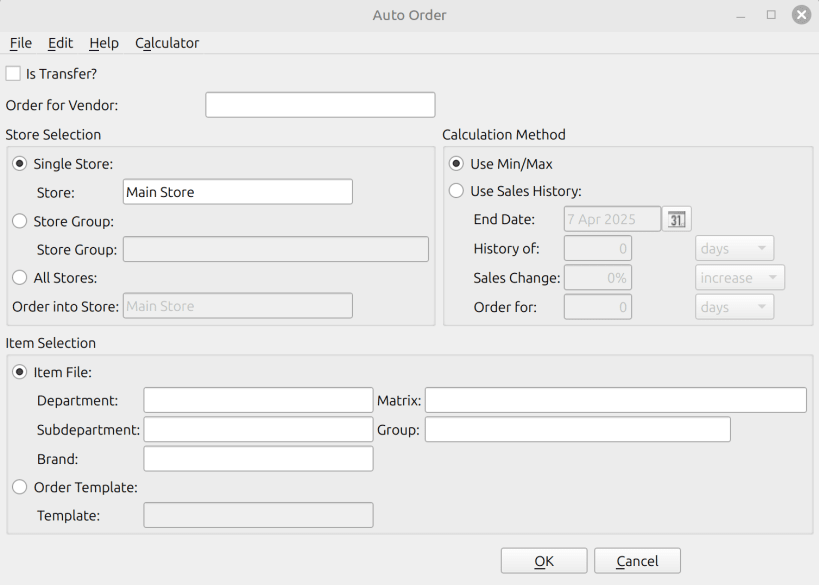Expand the Order for days dropdown
The height and width of the screenshot is (585, 819).
click(x=734, y=307)
